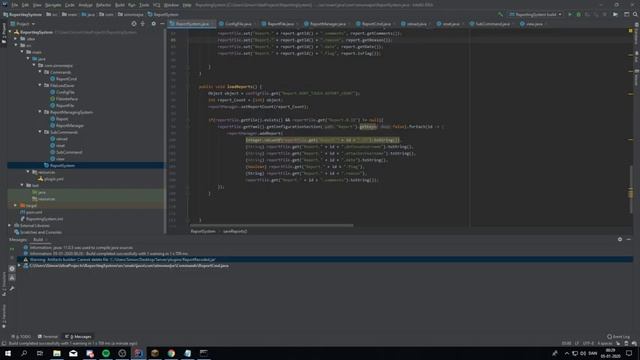Click the ReportSystem editor breadcrumb

203,231
